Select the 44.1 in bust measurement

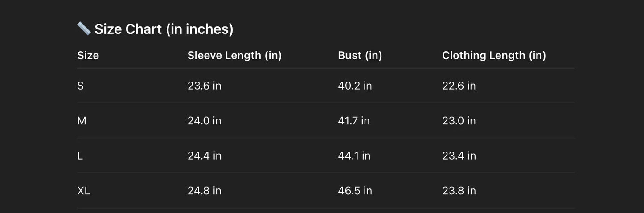point(354,156)
